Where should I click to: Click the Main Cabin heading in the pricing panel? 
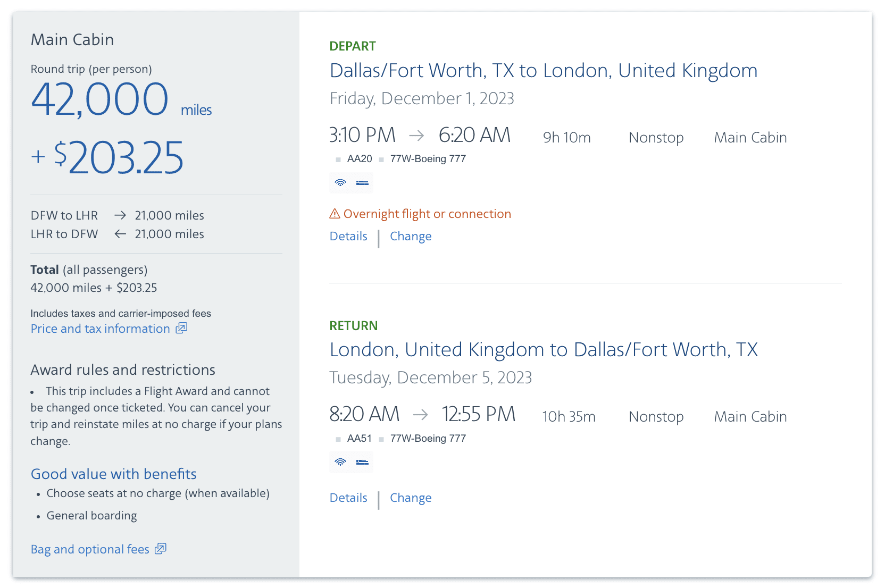click(x=72, y=39)
